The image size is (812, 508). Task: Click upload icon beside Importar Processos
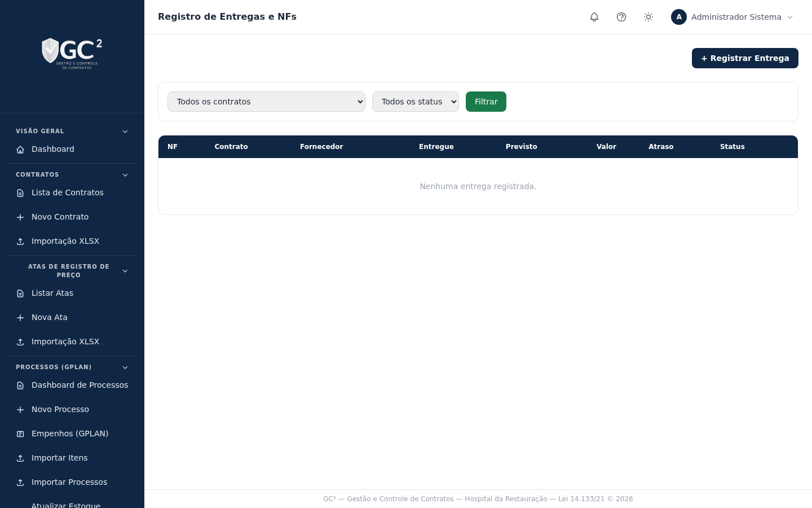(20, 483)
